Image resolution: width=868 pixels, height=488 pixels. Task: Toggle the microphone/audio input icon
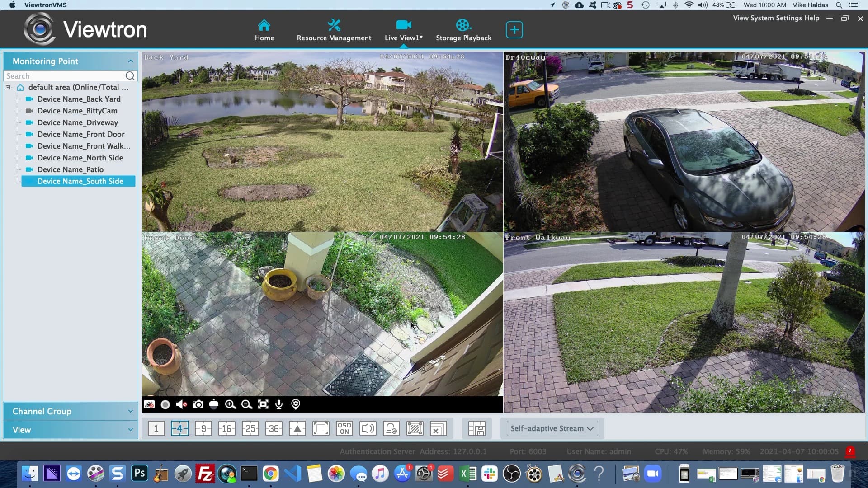(279, 404)
